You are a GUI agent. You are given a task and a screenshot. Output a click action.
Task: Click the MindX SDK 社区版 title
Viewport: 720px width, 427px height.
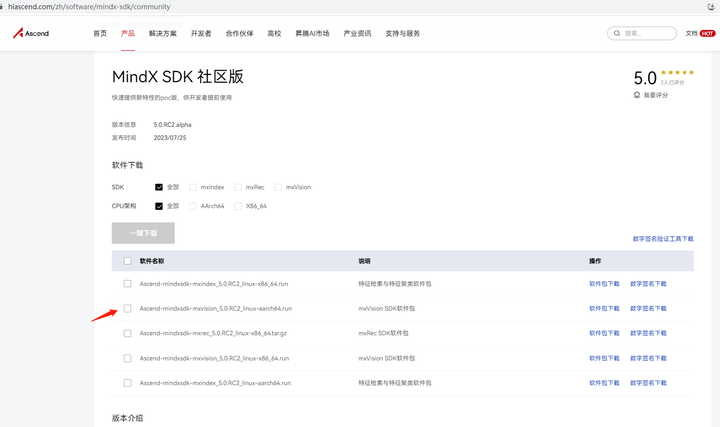(178, 77)
